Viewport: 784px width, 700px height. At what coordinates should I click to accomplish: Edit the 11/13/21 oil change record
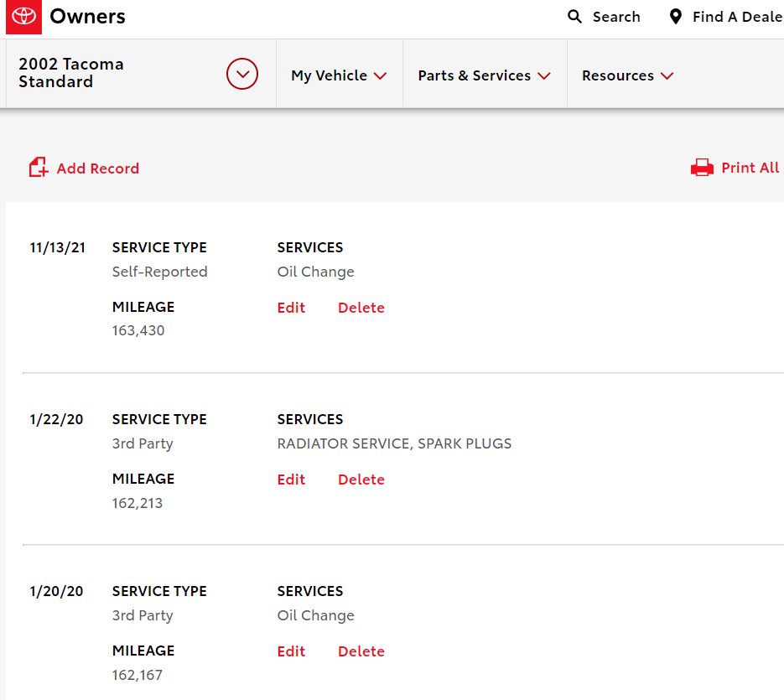[x=291, y=308]
